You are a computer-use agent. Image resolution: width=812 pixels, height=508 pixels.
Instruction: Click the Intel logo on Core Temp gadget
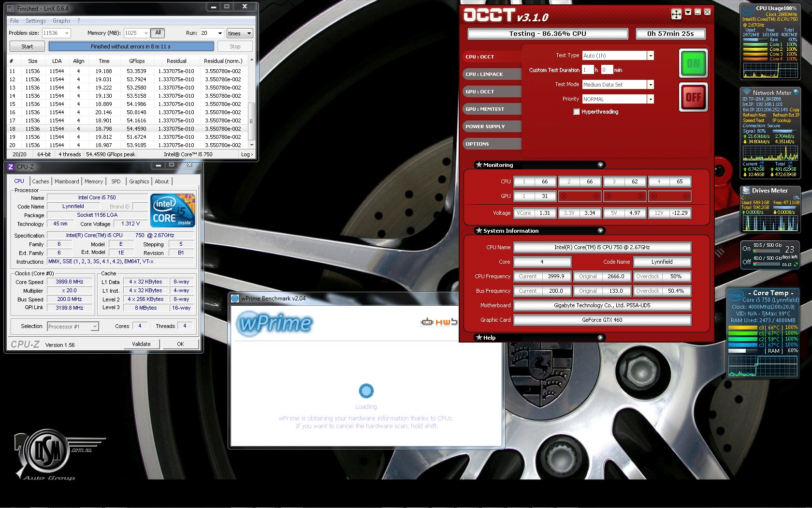point(736,295)
